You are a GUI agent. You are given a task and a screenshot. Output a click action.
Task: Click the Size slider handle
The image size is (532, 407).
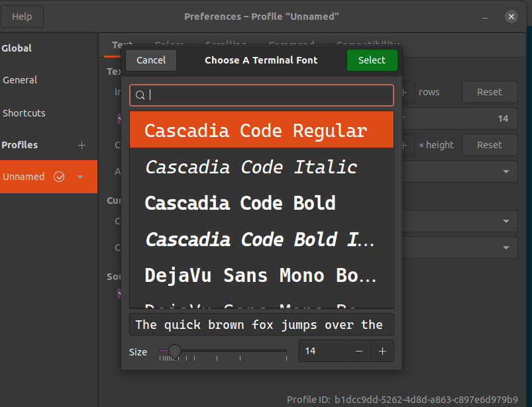174,351
